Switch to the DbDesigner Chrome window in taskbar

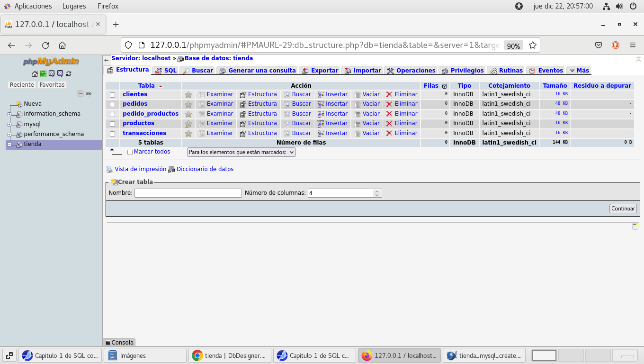231,355
